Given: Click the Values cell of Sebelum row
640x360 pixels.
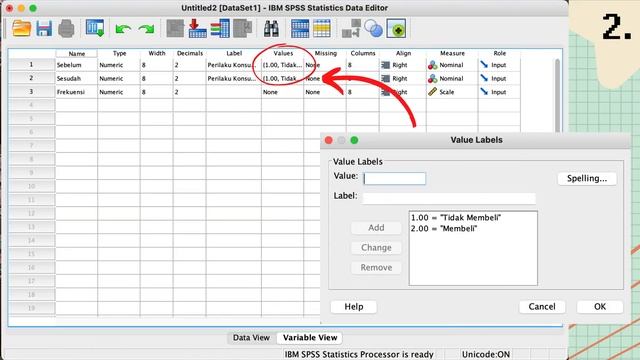Looking at the screenshot, I should 282,65.
